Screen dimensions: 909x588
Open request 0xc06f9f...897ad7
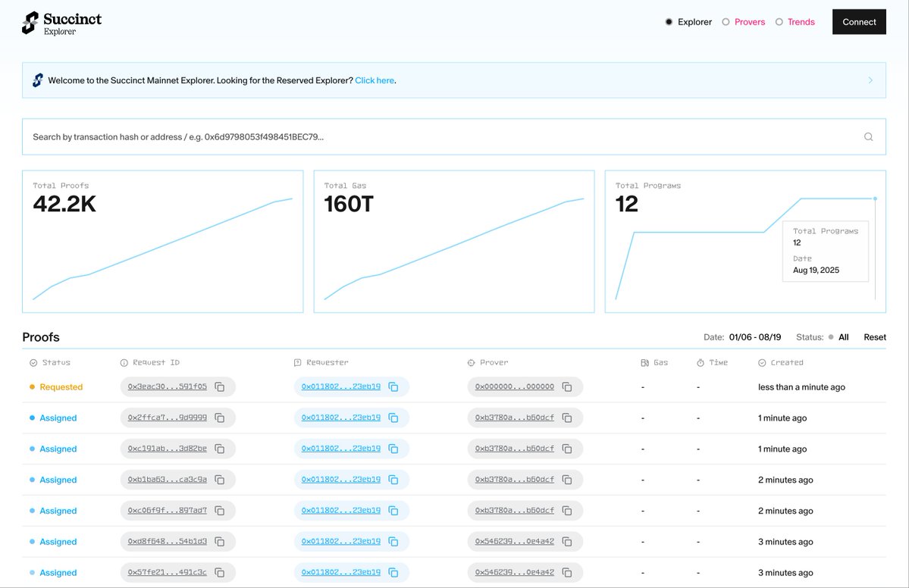(167, 511)
